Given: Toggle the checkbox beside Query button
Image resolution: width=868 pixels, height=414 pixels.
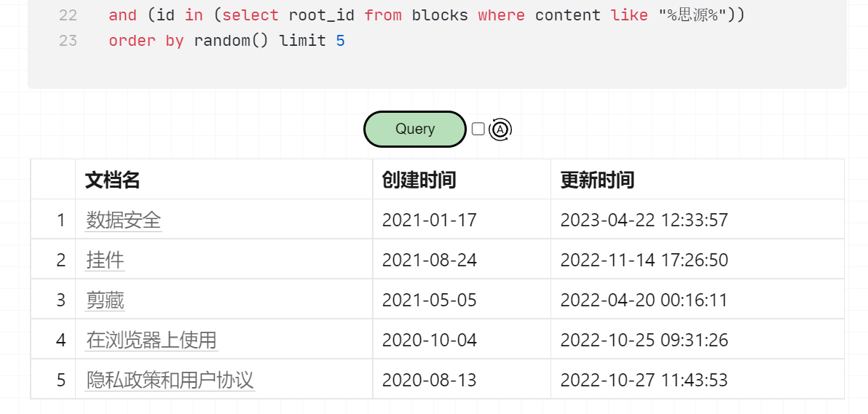Looking at the screenshot, I should (478, 129).
